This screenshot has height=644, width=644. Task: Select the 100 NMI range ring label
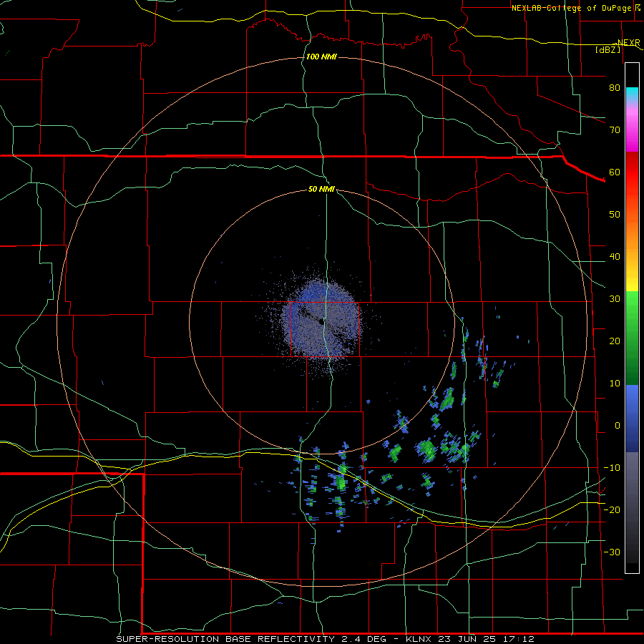point(321,57)
